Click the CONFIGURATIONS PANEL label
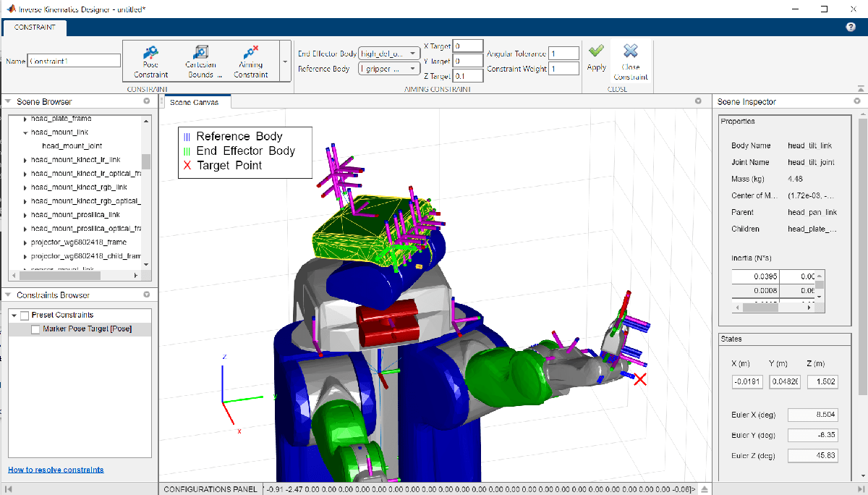Screen dimensions: 868x495 pos(210,489)
